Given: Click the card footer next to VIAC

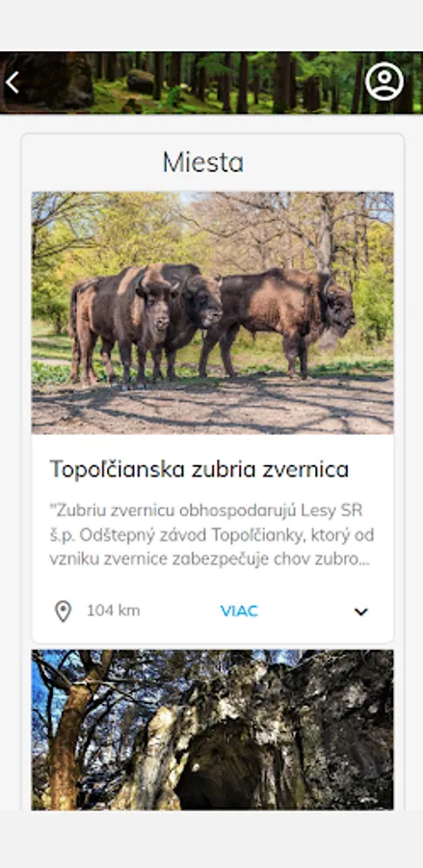Looking at the screenshot, I should [x=212, y=611].
